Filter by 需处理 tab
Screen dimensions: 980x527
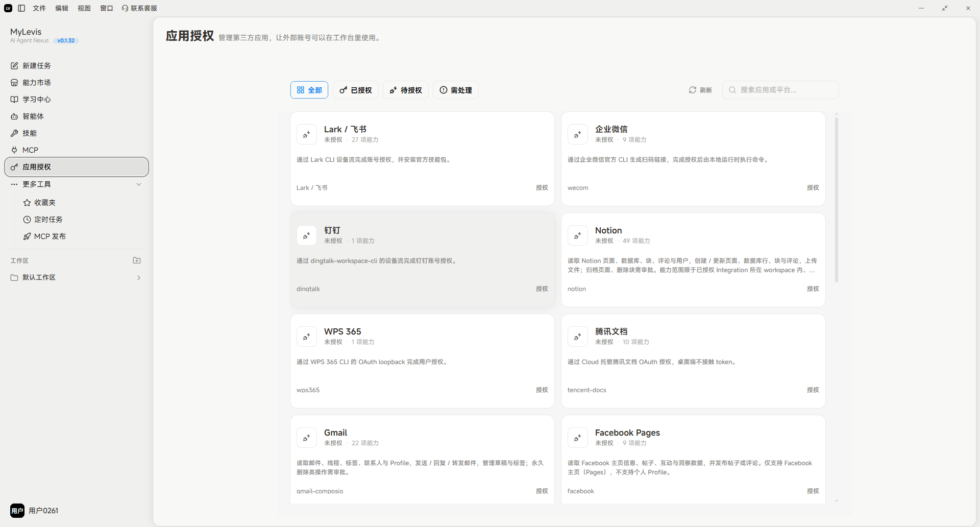456,90
